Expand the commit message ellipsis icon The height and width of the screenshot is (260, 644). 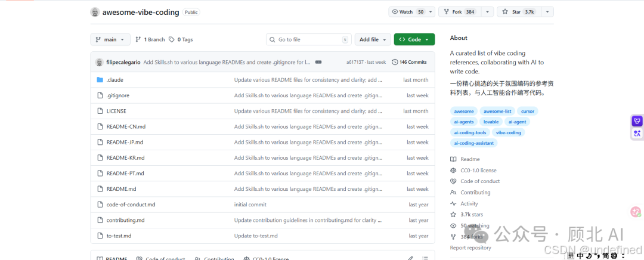318,62
